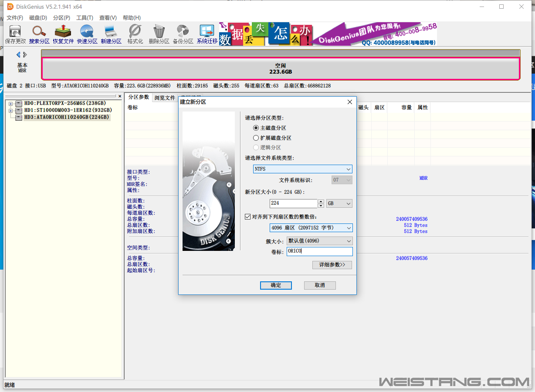Image resolution: width=535 pixels, height=392 pixels.
Task: Select the 空闲 223.6GB free space bar
Action: click(x=281, y=69)
